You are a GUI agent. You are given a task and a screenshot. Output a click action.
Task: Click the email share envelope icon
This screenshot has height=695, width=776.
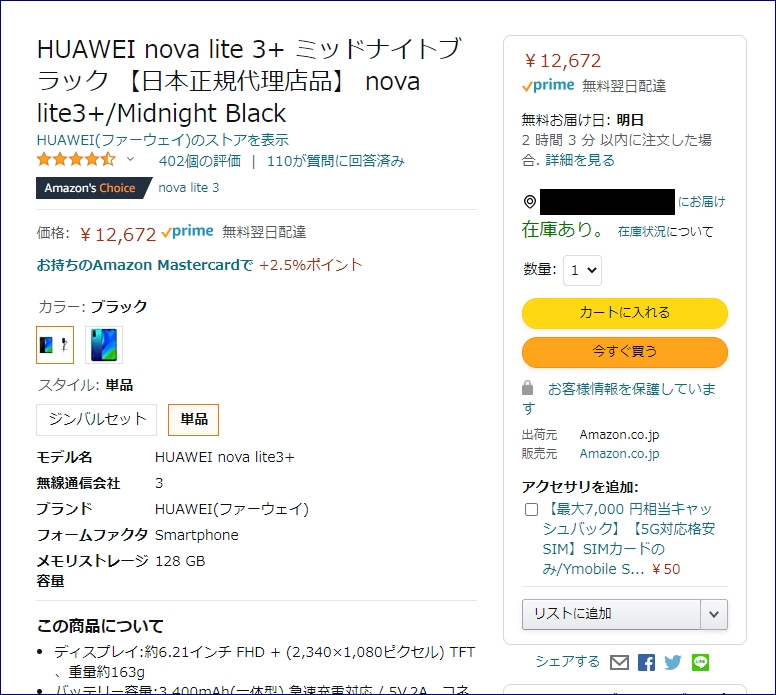(x=620, y=662)
